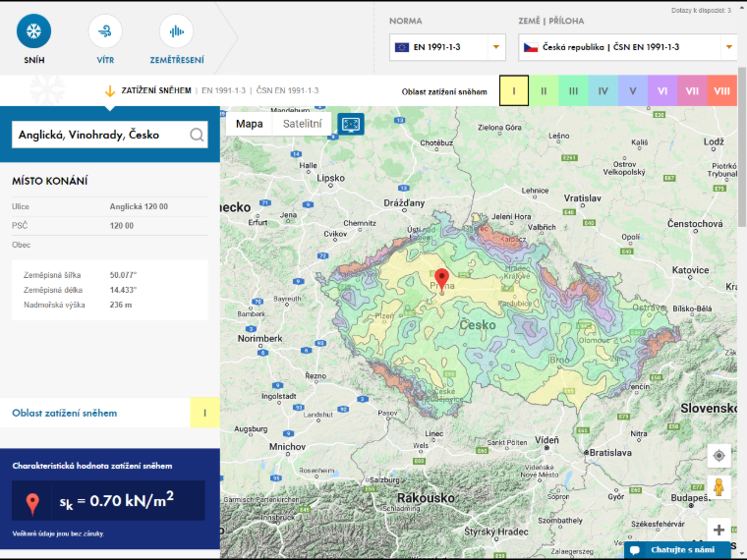
Task: Click Drážďany city label on map
Action: (x=404, y=202)
